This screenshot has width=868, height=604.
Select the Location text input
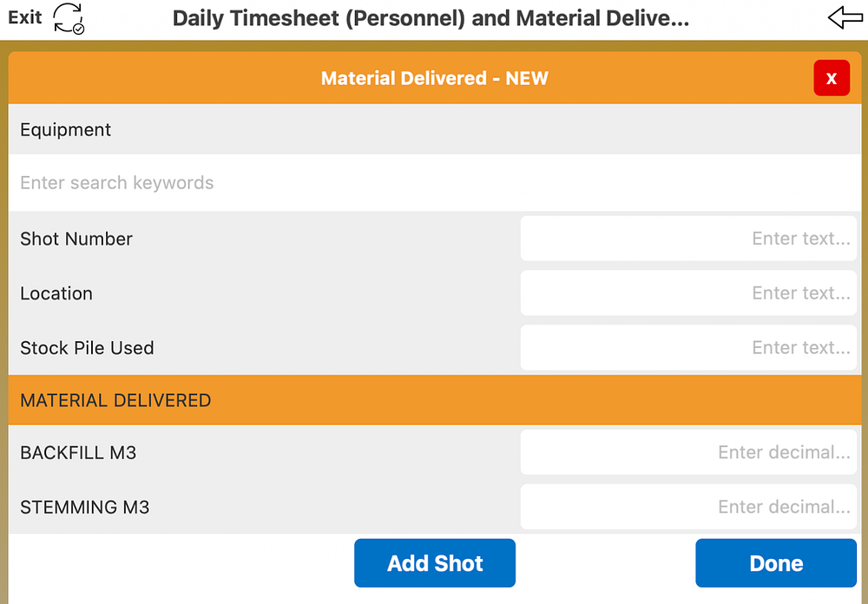coord(688,293)
